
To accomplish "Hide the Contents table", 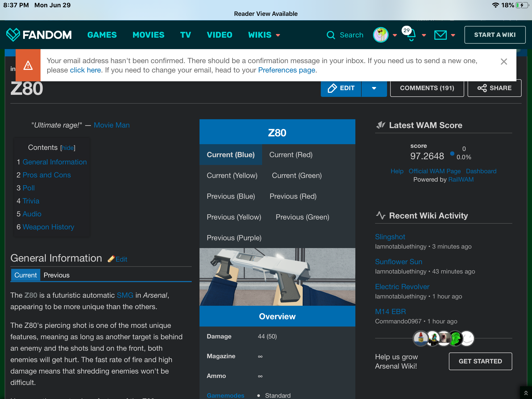I will coord(68,148).
